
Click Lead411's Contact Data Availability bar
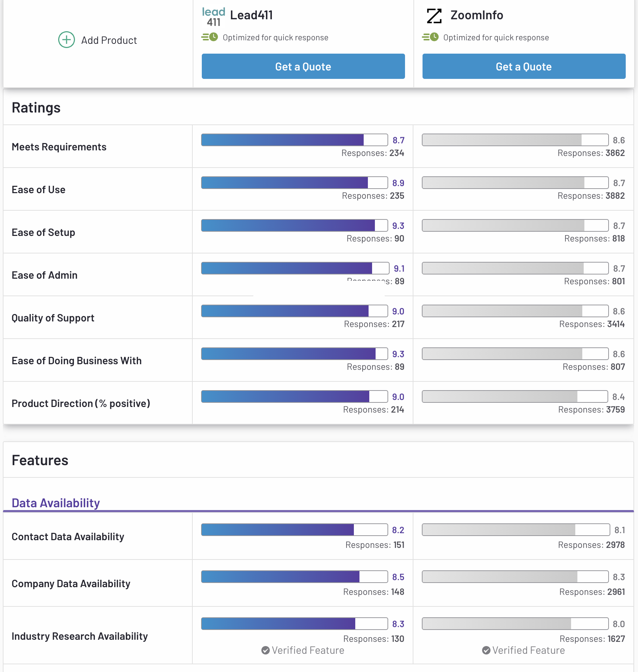click(294, 530)
